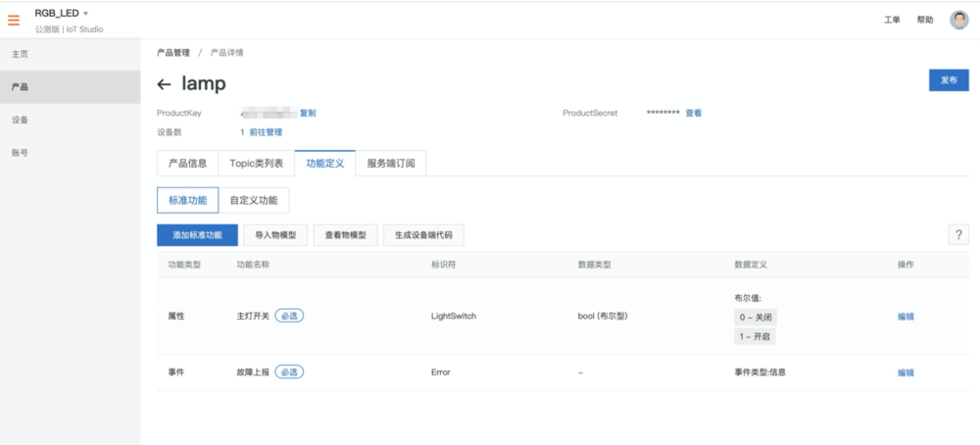This screenshot has width=980, height=445.
Task: Click the blue 发布 button
Action: pos(949,80)
